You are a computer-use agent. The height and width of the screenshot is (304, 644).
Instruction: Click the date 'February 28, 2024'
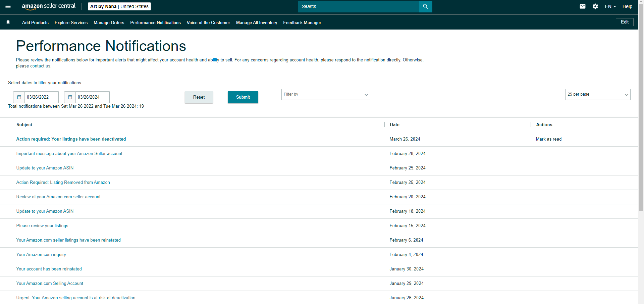408,154
